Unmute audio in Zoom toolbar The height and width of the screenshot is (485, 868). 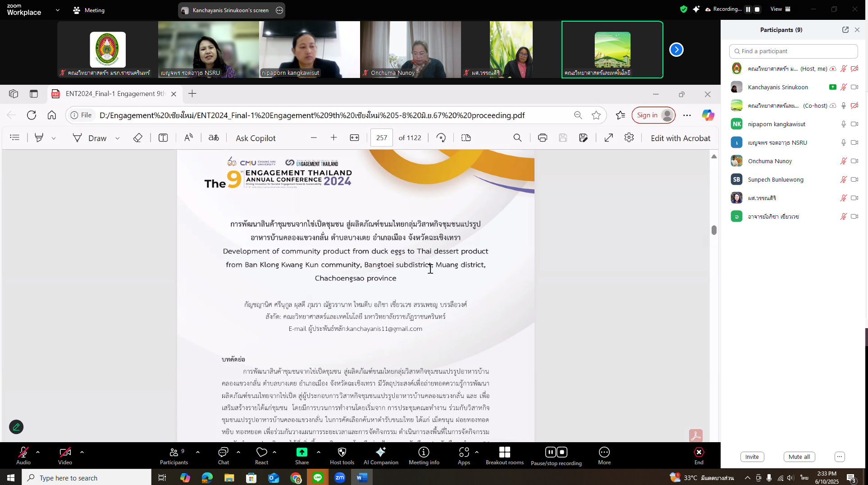pyautogui.click(x=23, y=455)
